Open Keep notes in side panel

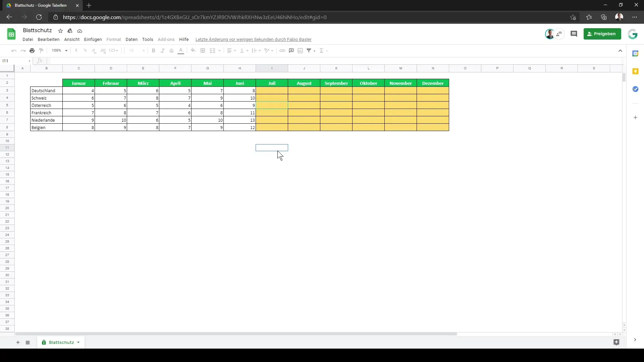(x=635, y=71)
